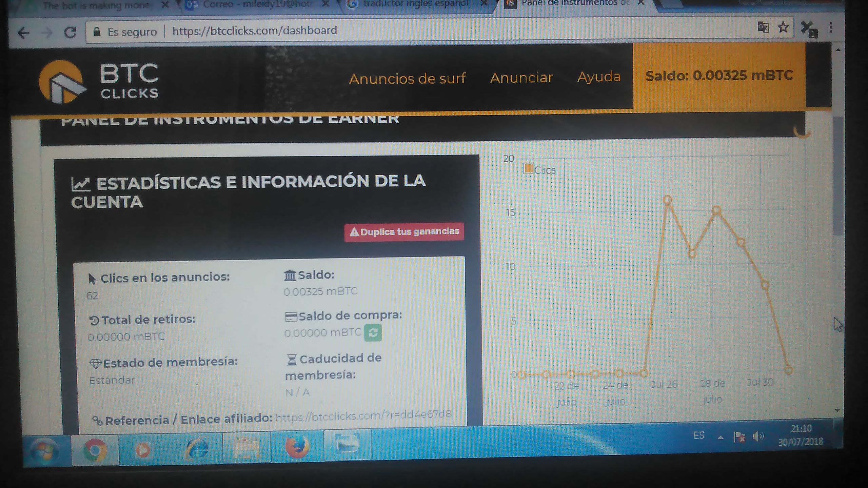Click the btcclicks.com address bar
The height and width of the screenshot is (488, 868).
coord(254,31)
